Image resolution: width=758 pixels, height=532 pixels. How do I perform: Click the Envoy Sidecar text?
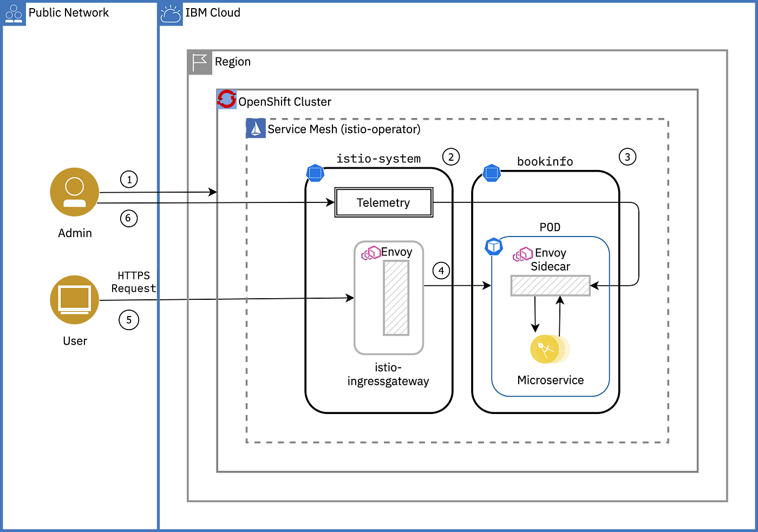(551, 260)
